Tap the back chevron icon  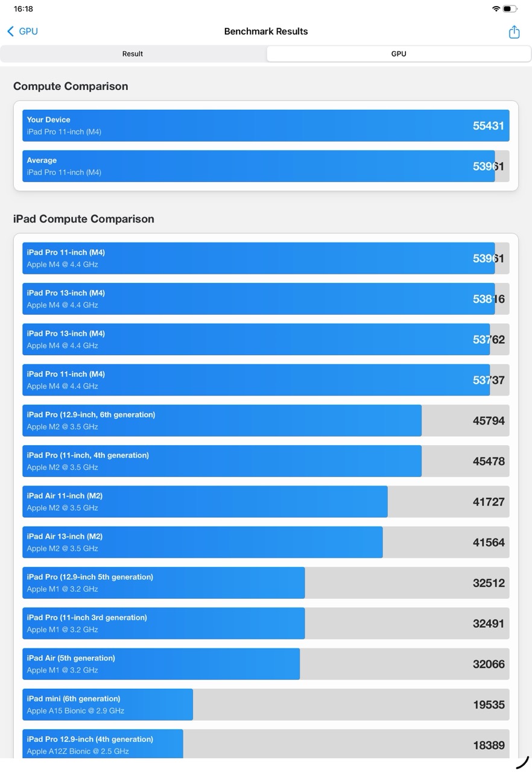(x=10, y=31)
